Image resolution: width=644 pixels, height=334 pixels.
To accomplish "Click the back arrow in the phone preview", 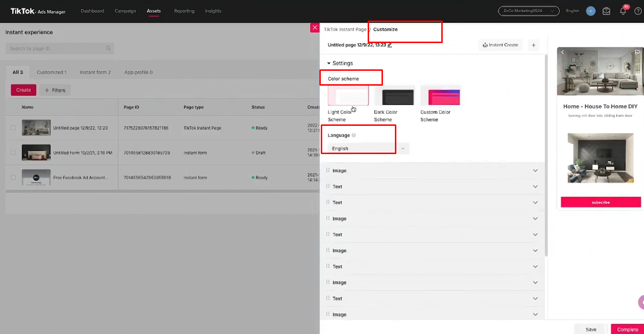I will click(x=563, y=52).
